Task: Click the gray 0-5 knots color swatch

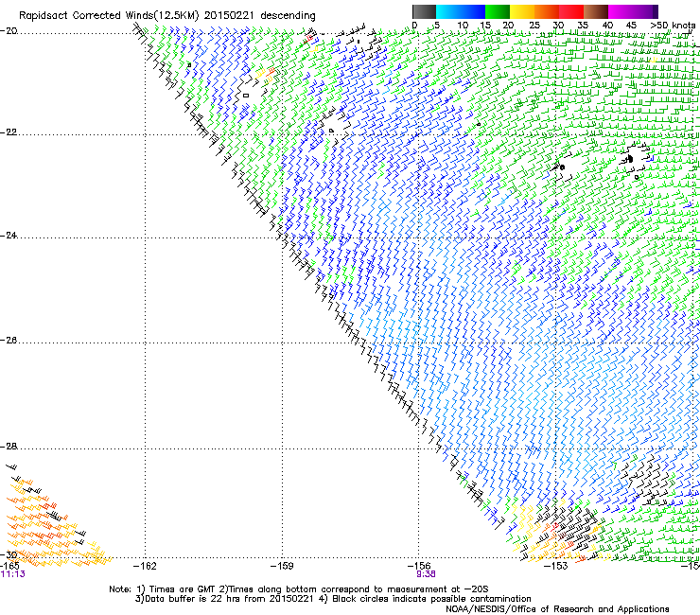Action: [x=424, y=11]
